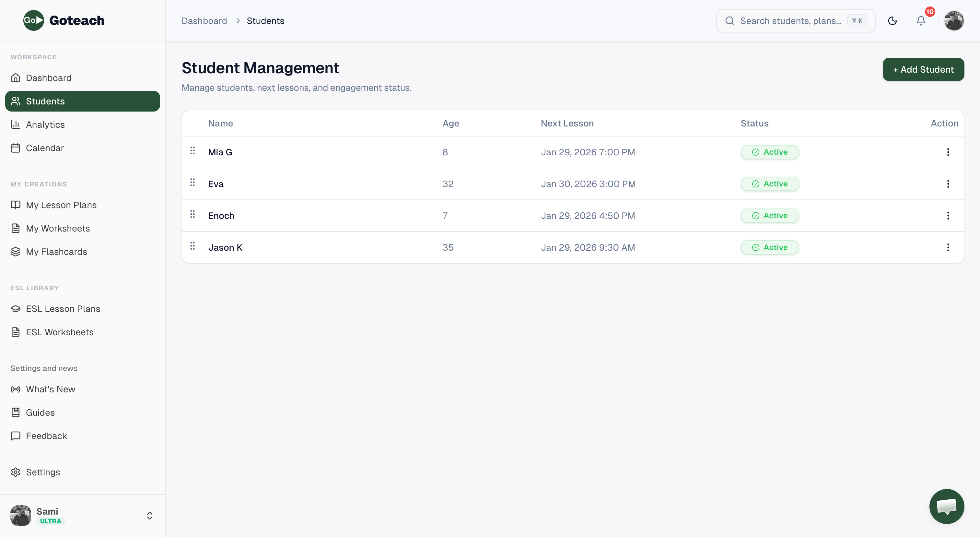Image resolution: width=980 pixels, height=537 pixels.
Task: Open action menu for Enoch
Action: (948, 216)
